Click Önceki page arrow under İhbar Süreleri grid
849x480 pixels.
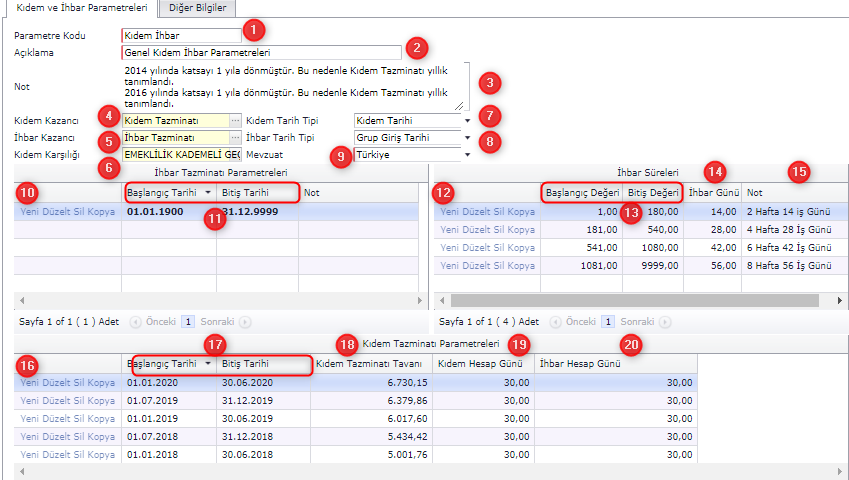pos(557,322)
